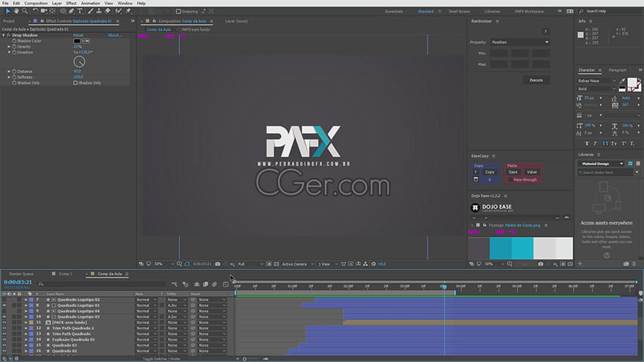Select the Pen tool
This screenshot has width=644, height=362.
[x=72, y=11]
